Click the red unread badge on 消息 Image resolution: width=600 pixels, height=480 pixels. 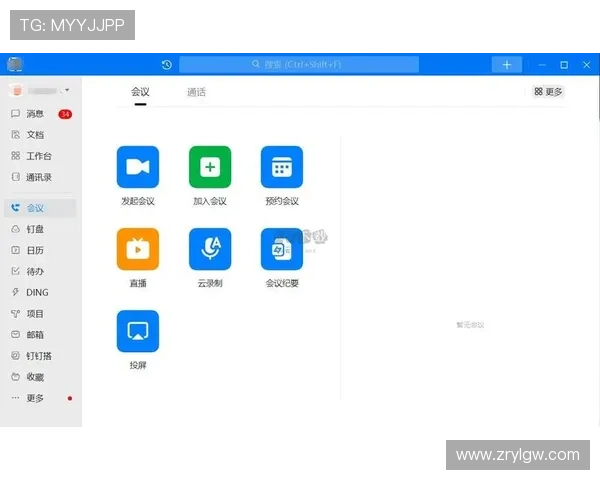click(x=65, y=114)
